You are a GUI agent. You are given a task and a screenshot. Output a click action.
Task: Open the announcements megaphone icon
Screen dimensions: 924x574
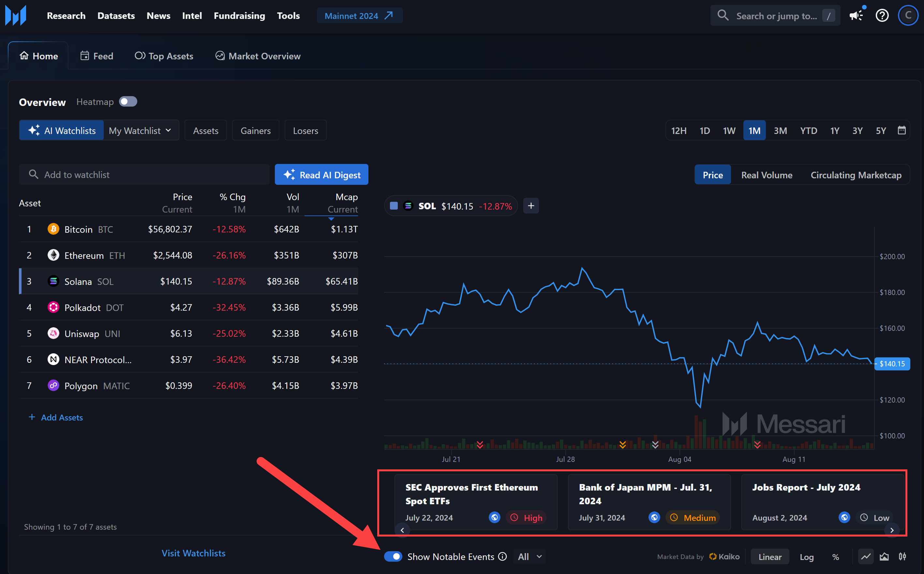(857, 16)
